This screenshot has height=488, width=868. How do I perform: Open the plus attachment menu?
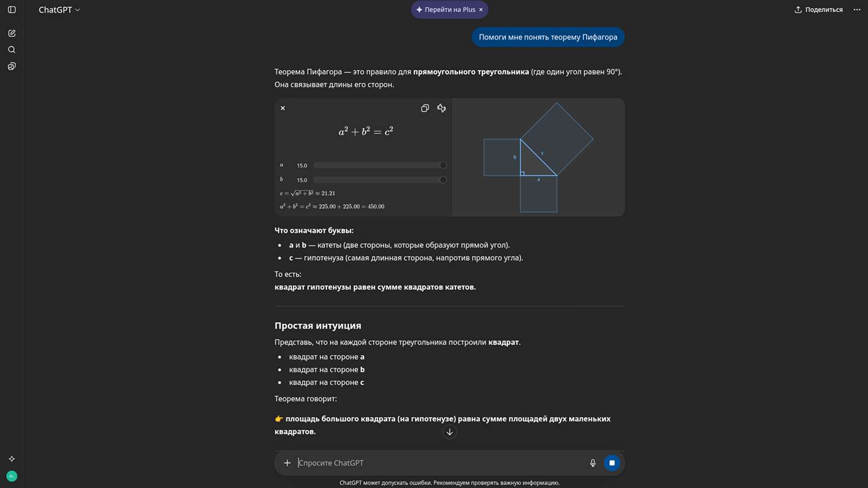click(287, 463)
